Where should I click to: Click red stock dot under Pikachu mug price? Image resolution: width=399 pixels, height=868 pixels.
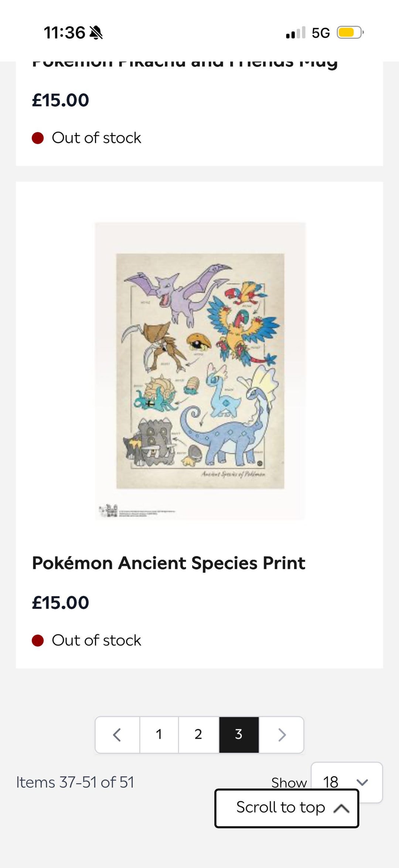[x=38, y=138]
